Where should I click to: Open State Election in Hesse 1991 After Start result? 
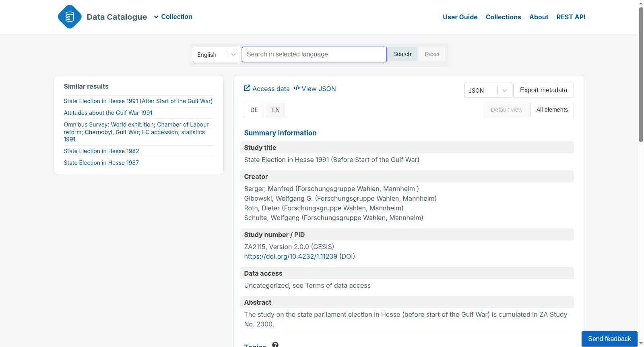[x=138, y=101]
